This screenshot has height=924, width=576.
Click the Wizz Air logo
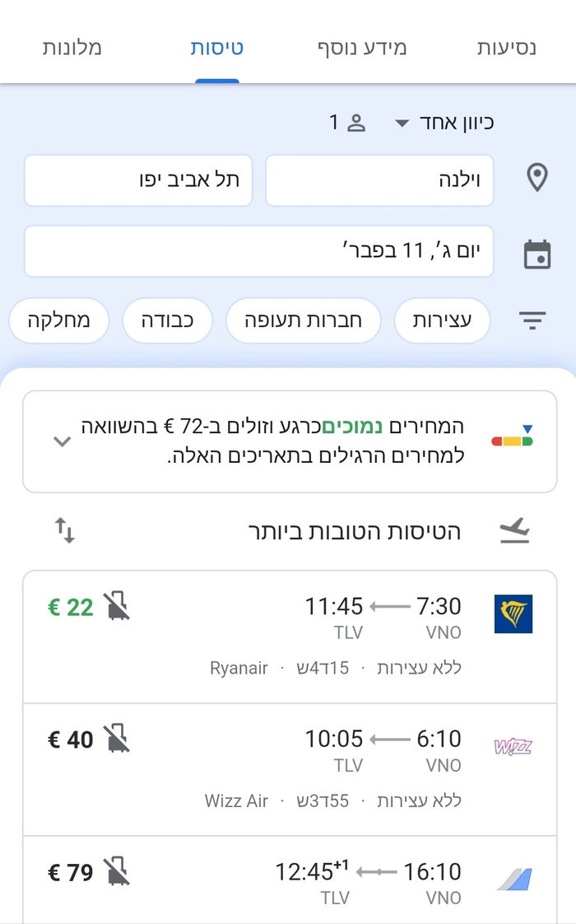click(x=513, y=746)
